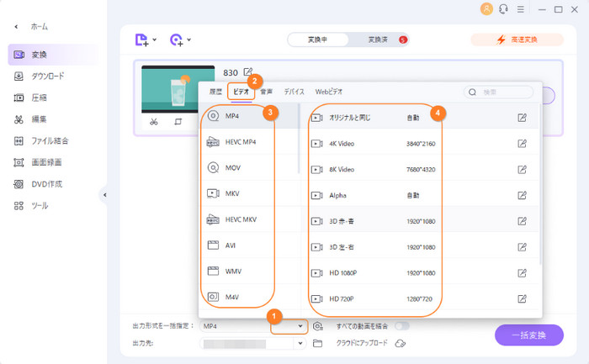
Task: Click the load DVD disc icon
Action: coord(176,40)
